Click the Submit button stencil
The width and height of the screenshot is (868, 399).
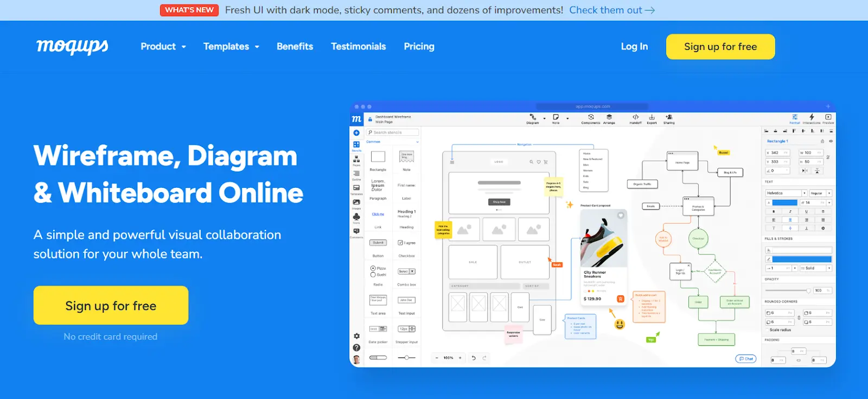click(378, 243)
